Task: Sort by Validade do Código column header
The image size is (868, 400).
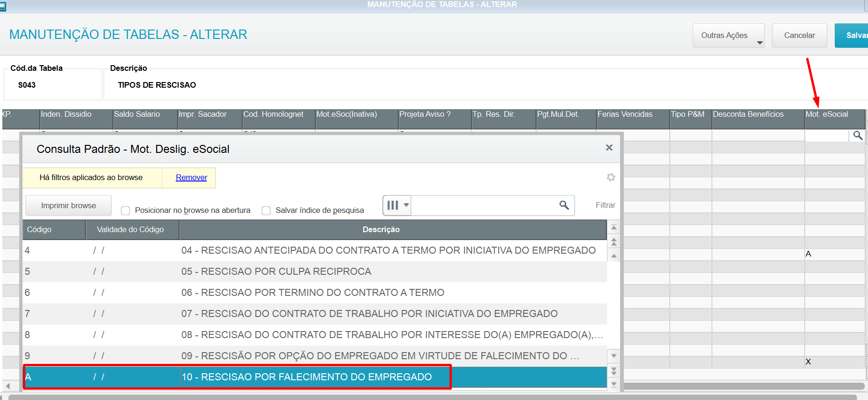Action: click(x=132, y=230)
